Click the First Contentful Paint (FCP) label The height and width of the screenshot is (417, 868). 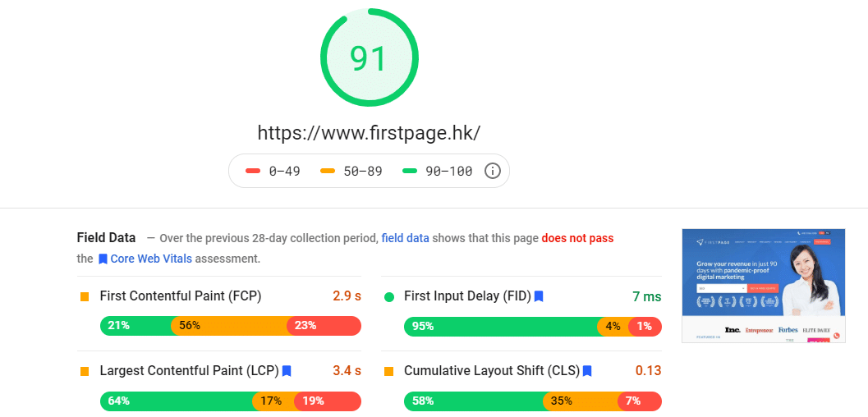(181, 296)
